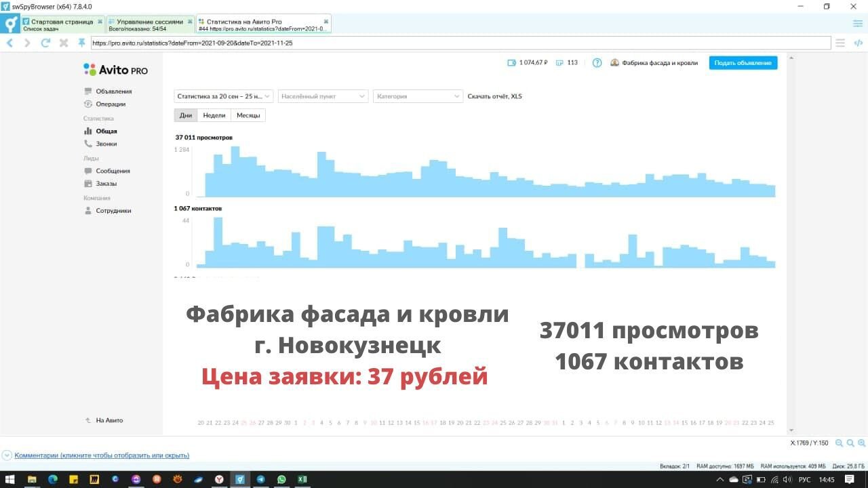Open the browser hamburger menu at top right
The width and height of the screenshot is (868, 488).
(858, 24)
